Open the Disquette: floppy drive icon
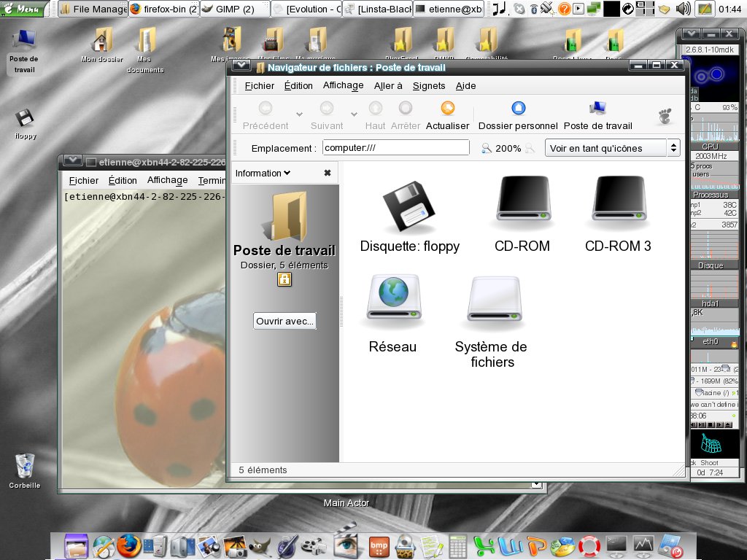Image resolution: width=747 pixels, height=560 pixels. pyautogui.click(x=409, y=206)
